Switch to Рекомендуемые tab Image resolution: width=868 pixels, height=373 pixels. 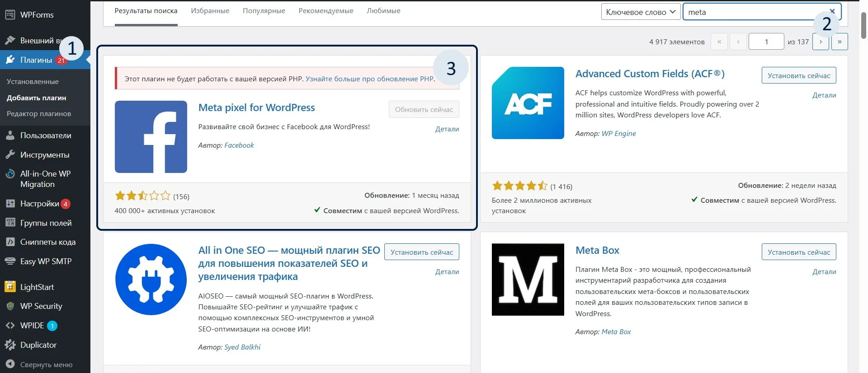[326, 11]
